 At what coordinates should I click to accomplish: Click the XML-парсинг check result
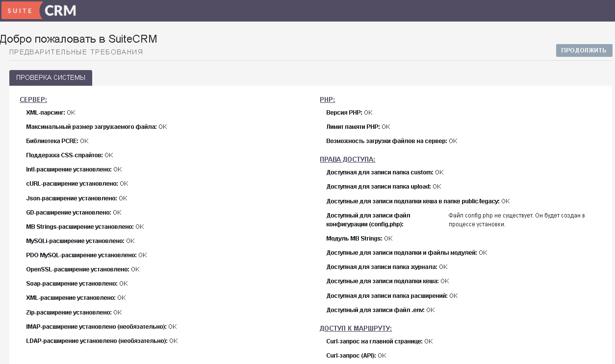click(51, 113)
